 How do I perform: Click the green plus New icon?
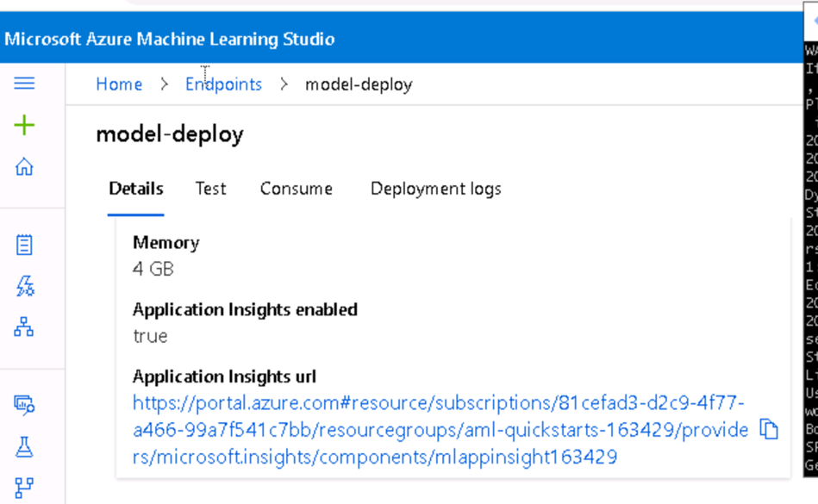24,125
